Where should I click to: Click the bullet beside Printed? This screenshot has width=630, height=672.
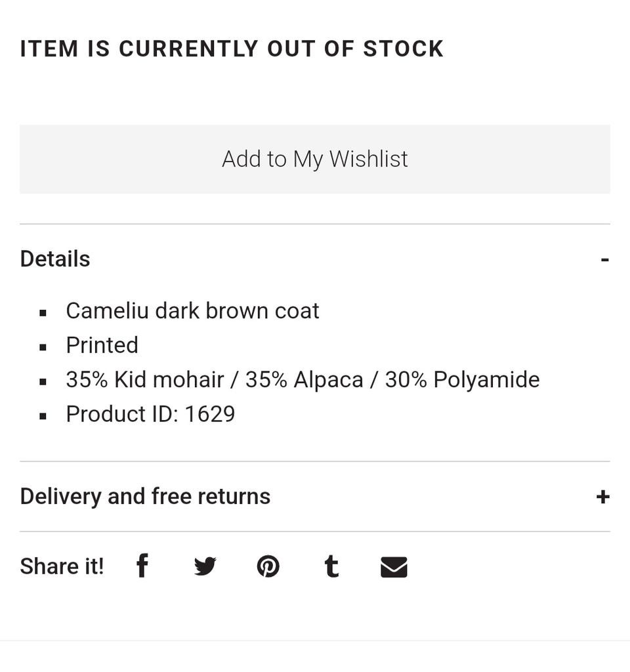coord(43,346)
